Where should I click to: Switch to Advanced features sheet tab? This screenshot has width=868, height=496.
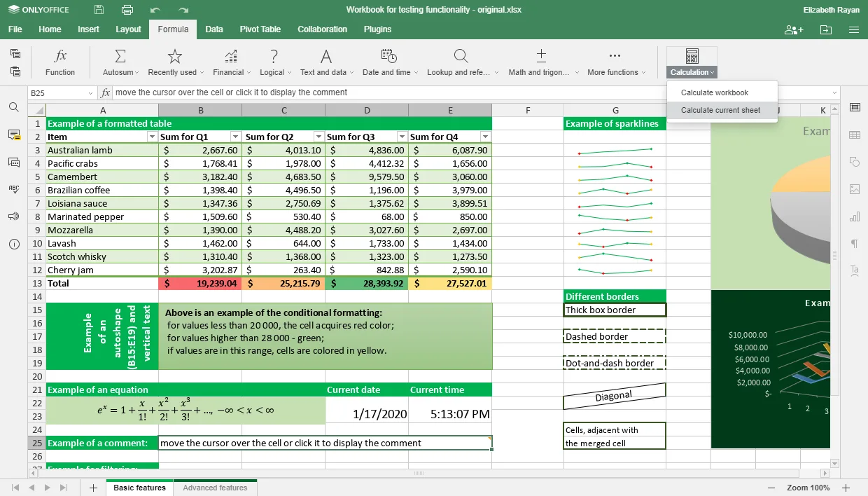coord(216,488)
